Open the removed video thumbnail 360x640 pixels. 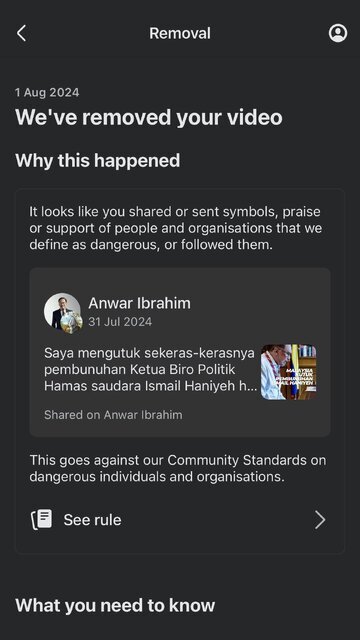(x=289, y=372)
